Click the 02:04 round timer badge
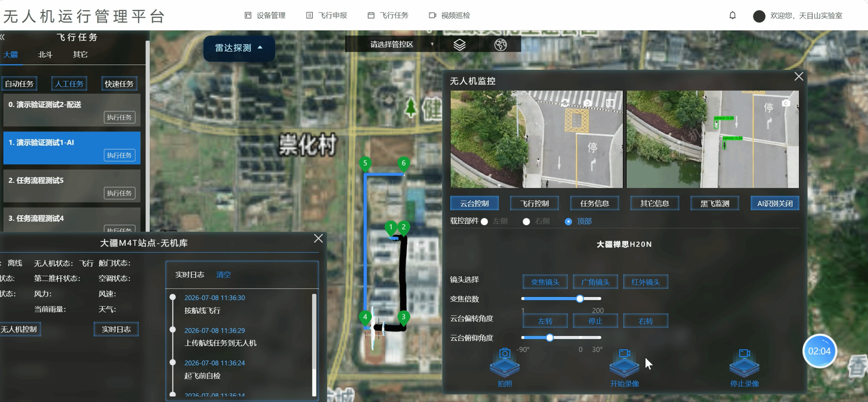 [x=819, y=351]
